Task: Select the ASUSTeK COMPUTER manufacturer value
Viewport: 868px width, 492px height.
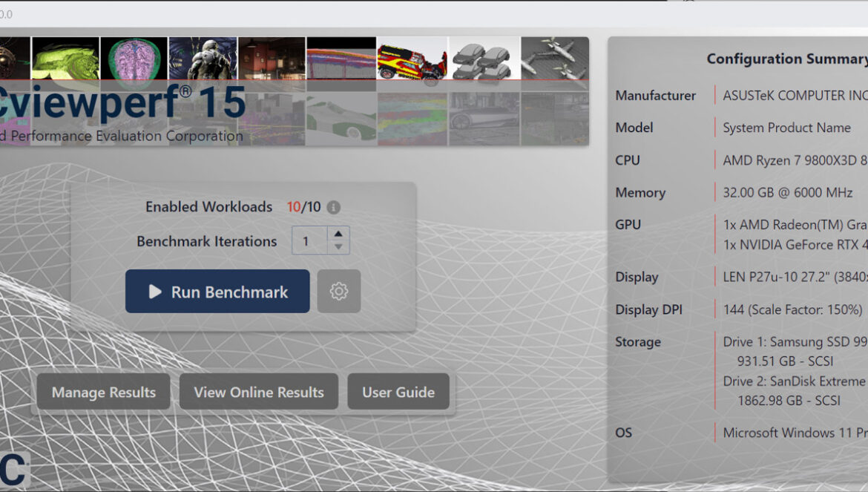Action: 795,96
